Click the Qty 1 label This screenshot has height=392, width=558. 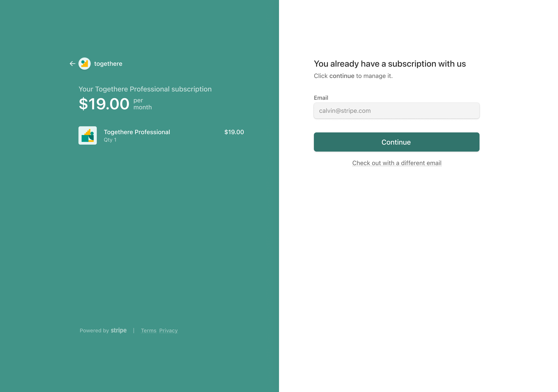110,140
